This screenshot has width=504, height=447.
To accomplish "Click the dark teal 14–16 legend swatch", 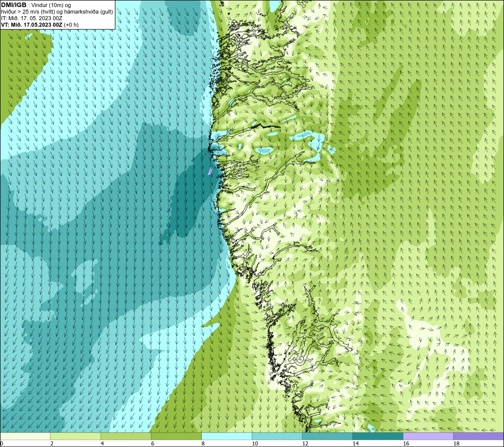I will tap(377, 436).
